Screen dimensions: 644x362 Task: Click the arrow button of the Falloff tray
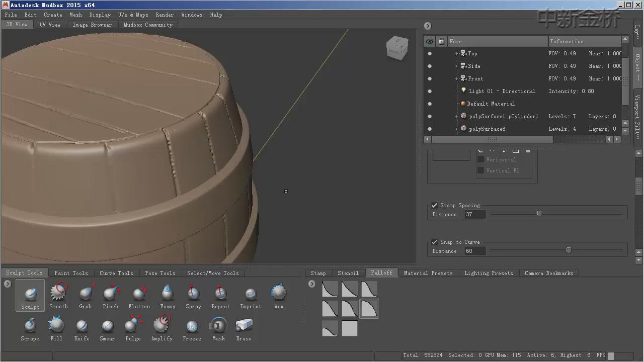pos(312,284)
